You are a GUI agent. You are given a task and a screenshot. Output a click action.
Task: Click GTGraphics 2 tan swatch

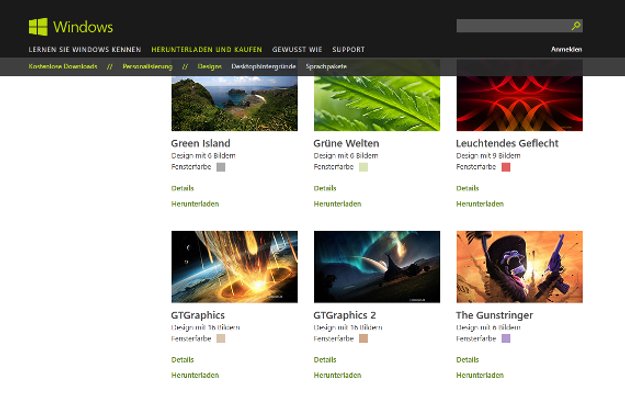pos(363,339)
